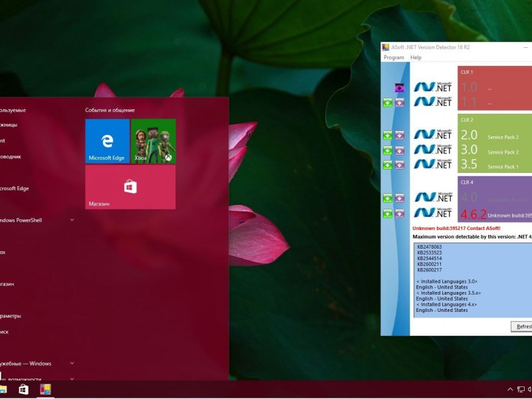Click the purple SDK icon for .NET 3.0
Image resolution: width=532 pixels, height=399 pixels.
tap(400, 150)
